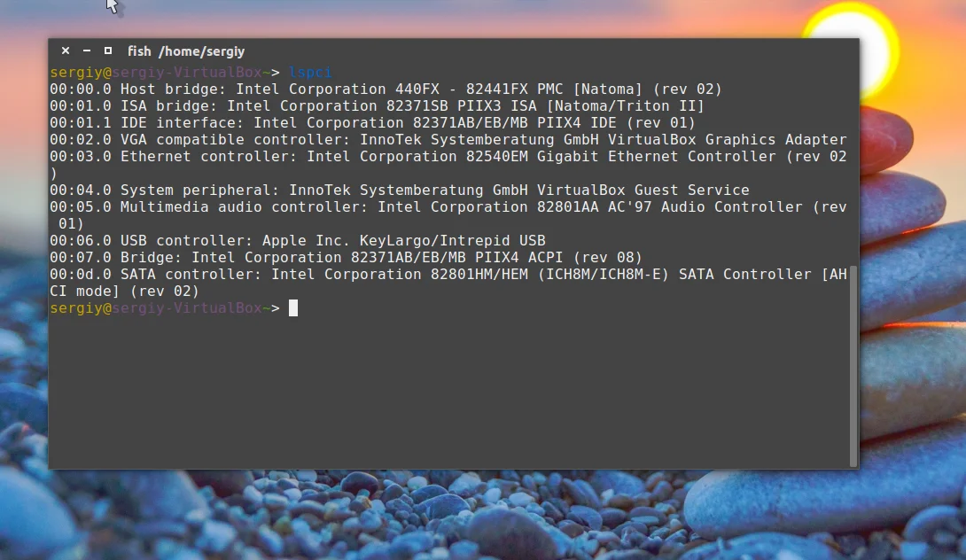This screenshot has width=966, height=560.
Task: Click the typed 'lspci' command text
Action: 310,73
